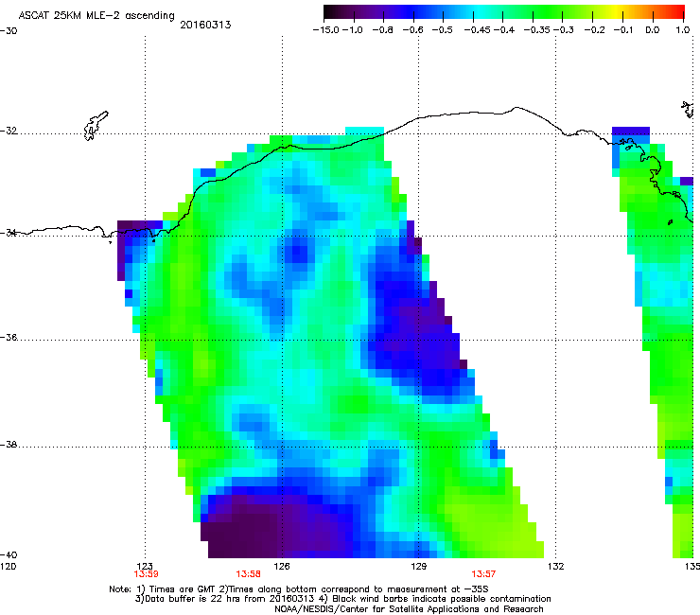Click the color bar label -0.8

click(x=382, y=30)
